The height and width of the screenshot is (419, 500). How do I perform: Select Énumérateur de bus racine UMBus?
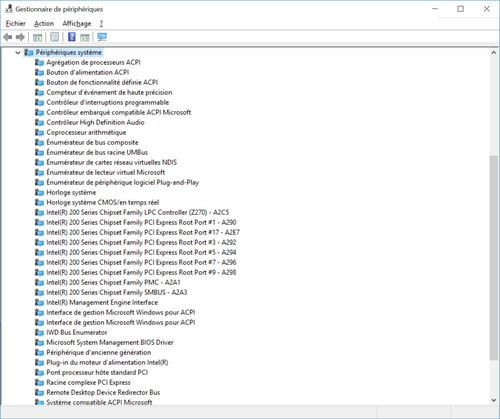pos(97,152)
